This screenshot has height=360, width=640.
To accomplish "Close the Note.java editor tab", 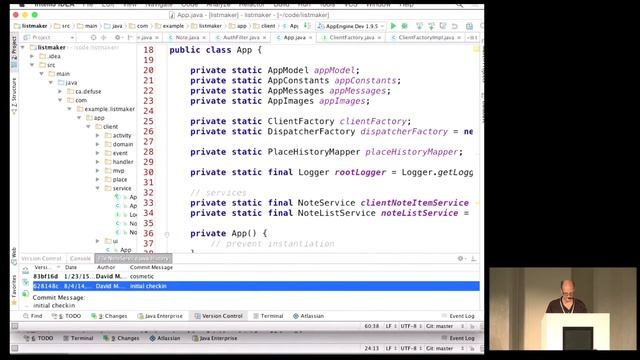I will (204, 38).
